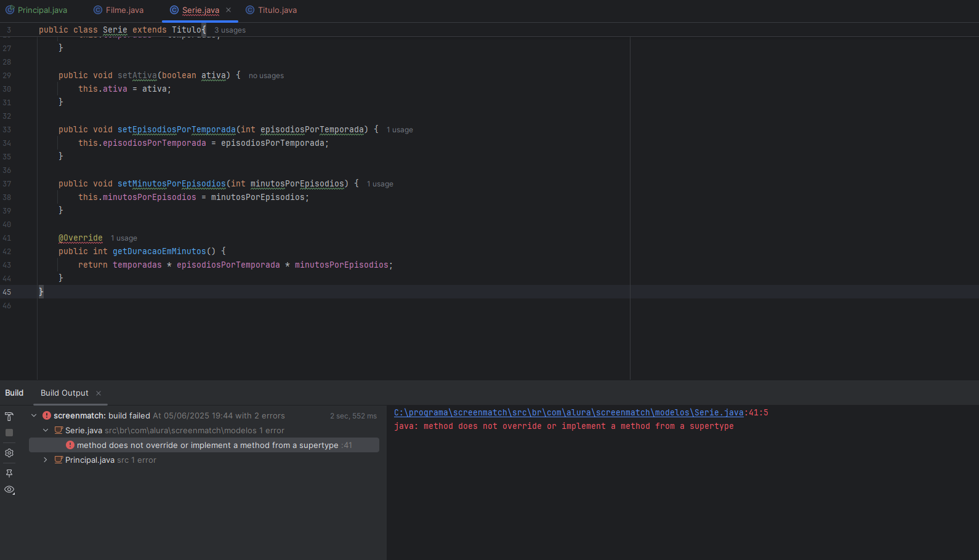This screenshot has width=979, height=560.
Task: Click 'no usages' hint beside setAtiva
Action: (266, 75)
